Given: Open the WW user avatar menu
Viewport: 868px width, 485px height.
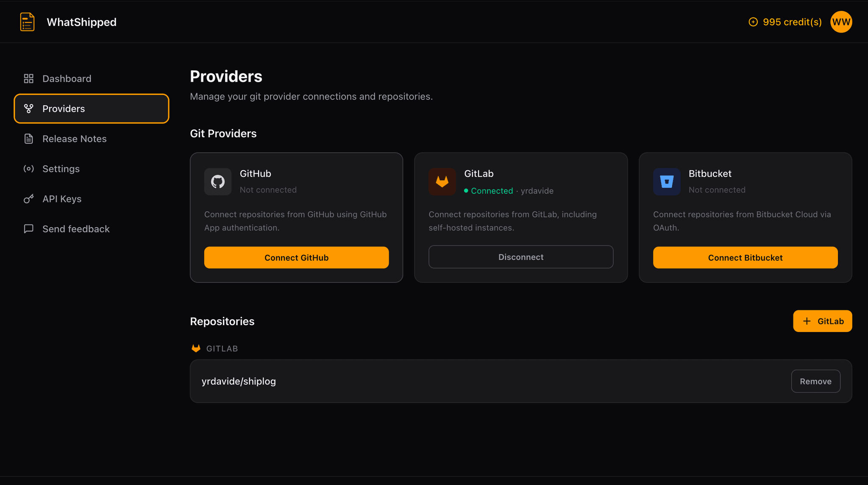Looking at the screenshot, I should coord(841,22).
